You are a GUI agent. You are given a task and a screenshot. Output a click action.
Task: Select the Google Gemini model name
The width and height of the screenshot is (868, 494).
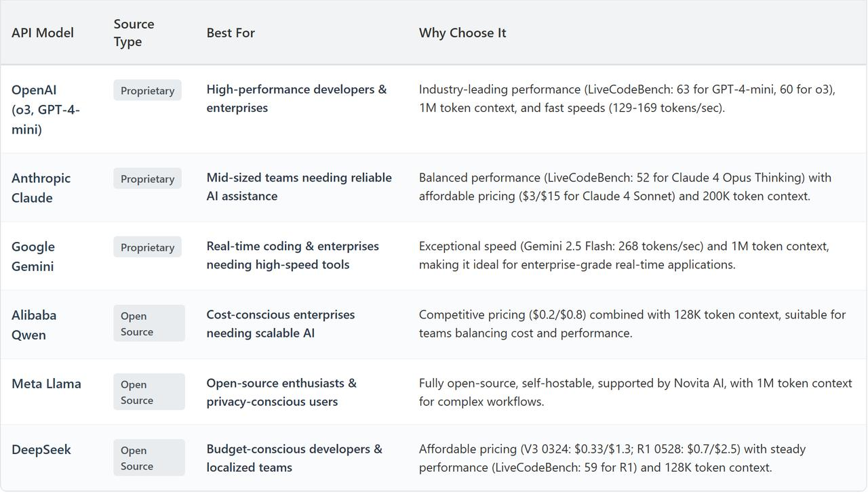[x=33, y=256]
